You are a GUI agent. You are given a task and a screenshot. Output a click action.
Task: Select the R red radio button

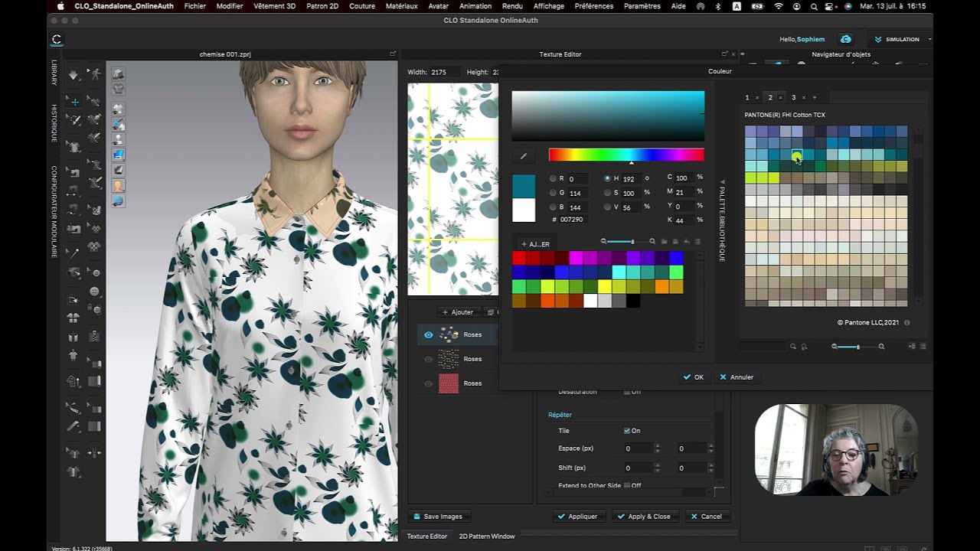tap(553, 178)
